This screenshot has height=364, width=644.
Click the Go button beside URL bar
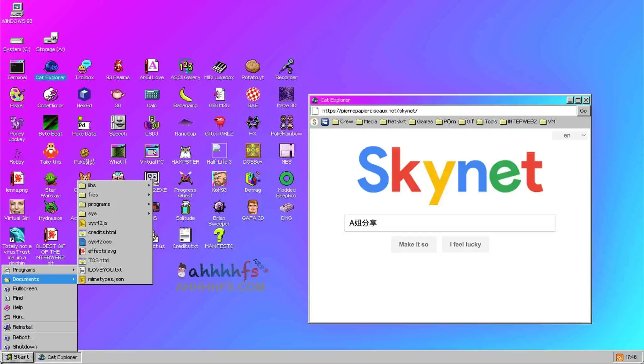tap(583, 111)
